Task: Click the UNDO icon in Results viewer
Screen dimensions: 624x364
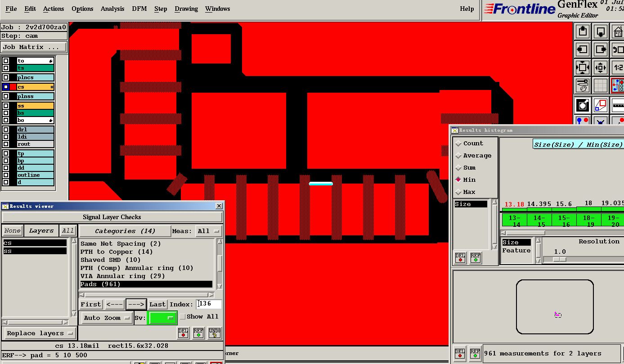Action: point(215,333)
